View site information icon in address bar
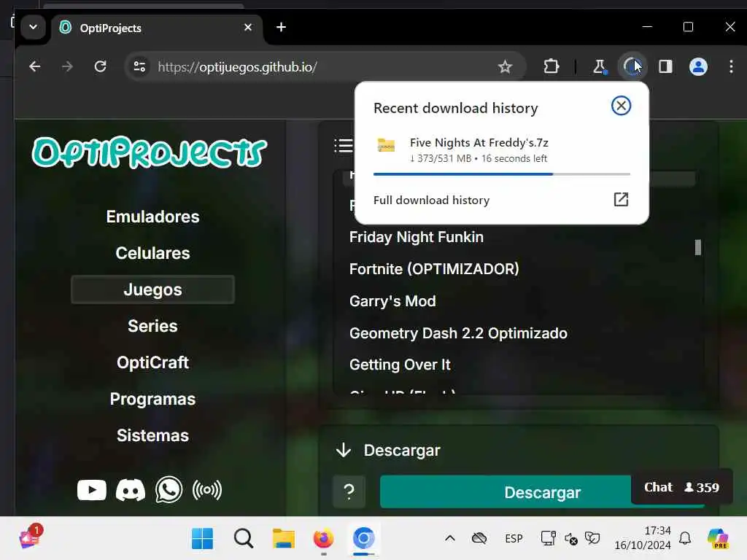Screen dimensions: 747x560 point(139,66)
